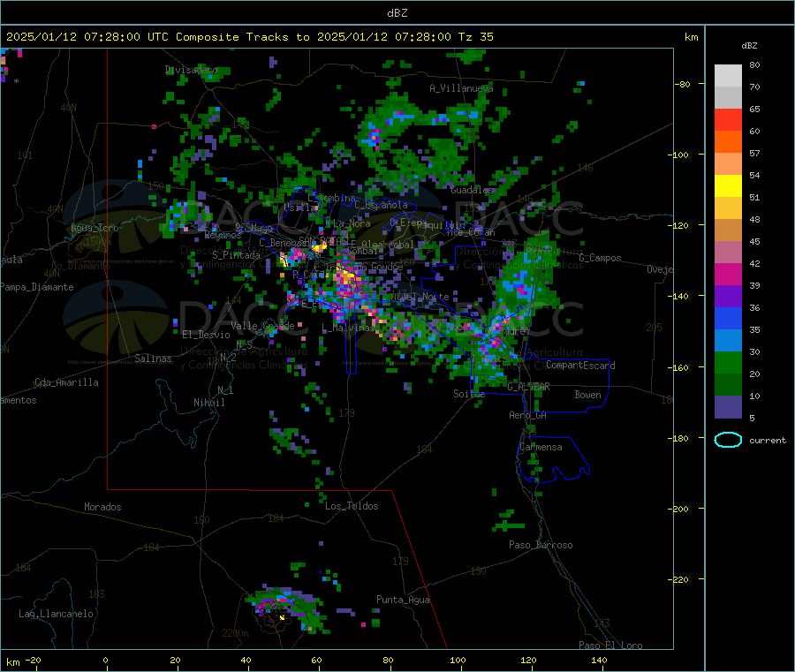Image resolution: width=795 pixels, height=672 pixels.
Task: Select the blue 35 dBZ legend swatch
Action: [728, 319]
